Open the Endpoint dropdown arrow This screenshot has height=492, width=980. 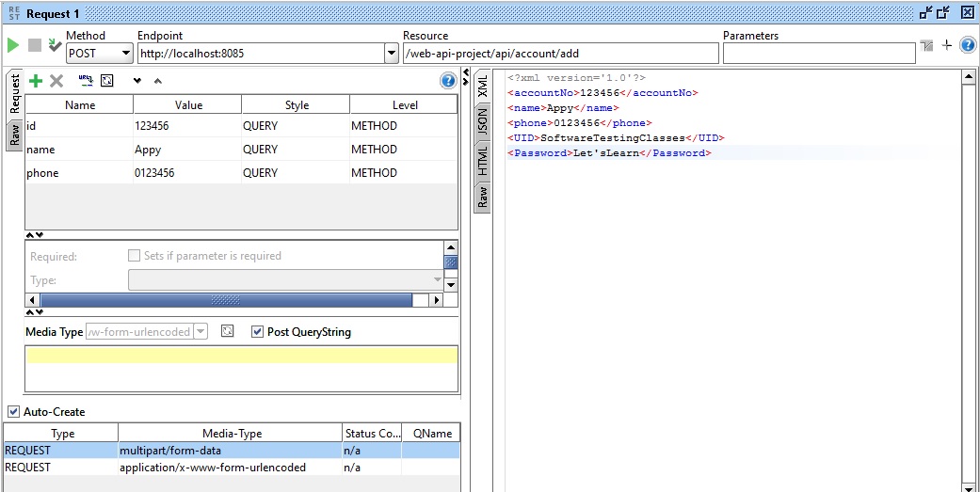click(x=392, y=54)
